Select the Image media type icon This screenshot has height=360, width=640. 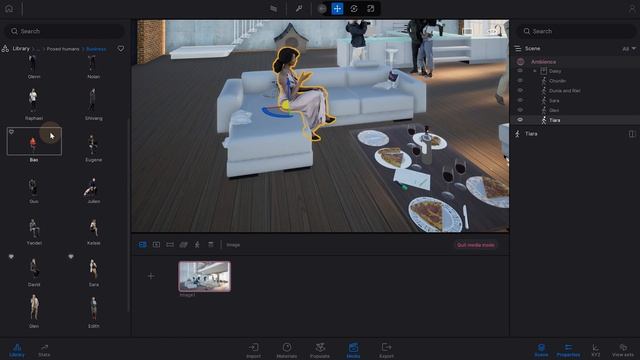click(142, 244)
